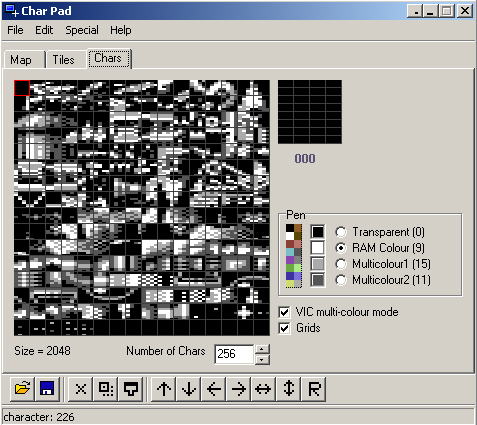Select the Multicolour1 (15) radio button

(x=341, y=264)
